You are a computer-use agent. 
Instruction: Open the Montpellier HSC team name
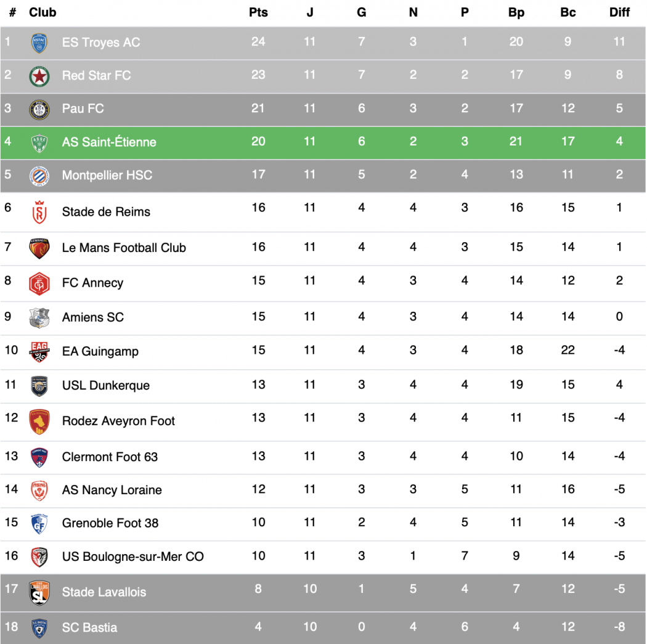[107, 176]
